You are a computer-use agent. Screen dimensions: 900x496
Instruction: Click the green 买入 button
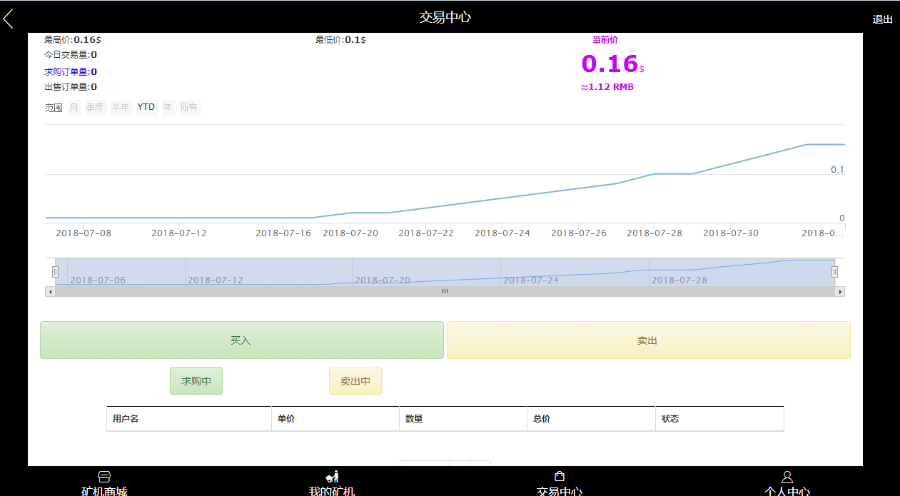click(242, 340)
